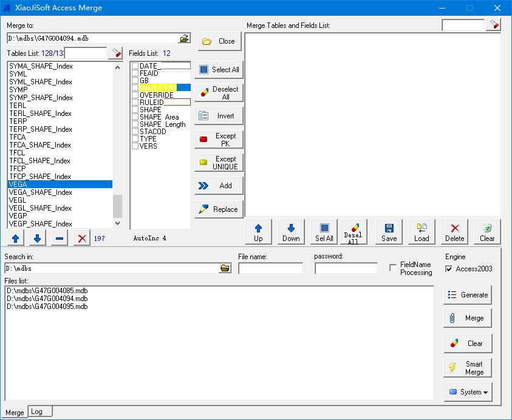Screen dimensions: 512x420
Task: Toggle the FieldName Processing checkbox
Action: (393, 268)
